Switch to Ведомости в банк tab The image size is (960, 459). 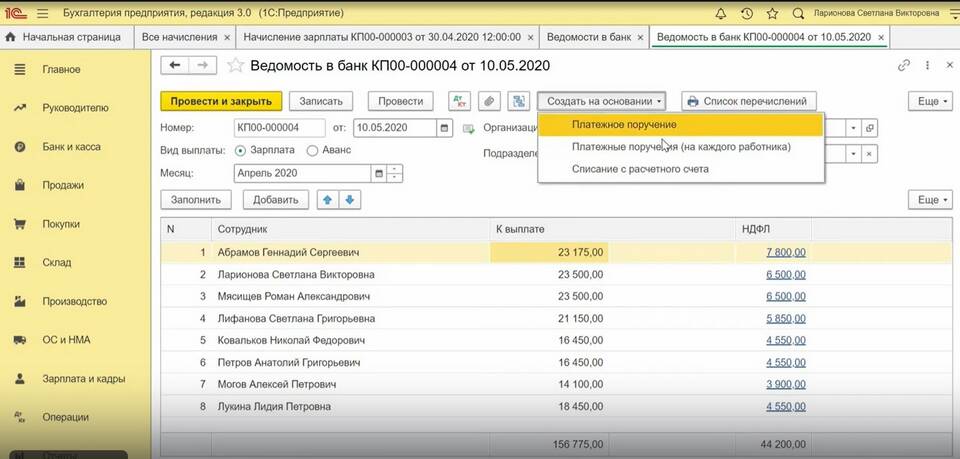coord(588,37)
